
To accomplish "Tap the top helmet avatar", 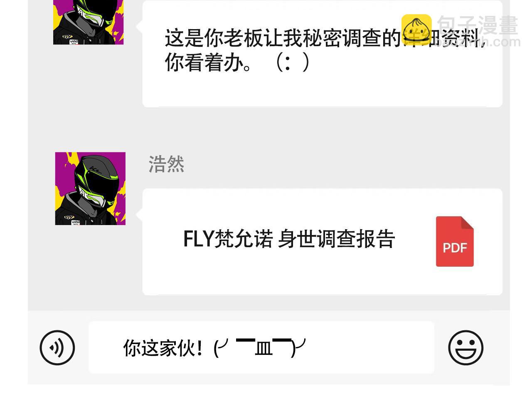I will click(x=88, y=22).
